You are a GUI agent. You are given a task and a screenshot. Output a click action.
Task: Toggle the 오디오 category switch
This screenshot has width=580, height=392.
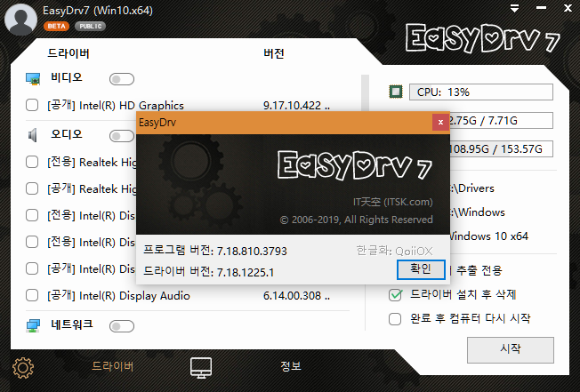(x=122, y=136)
